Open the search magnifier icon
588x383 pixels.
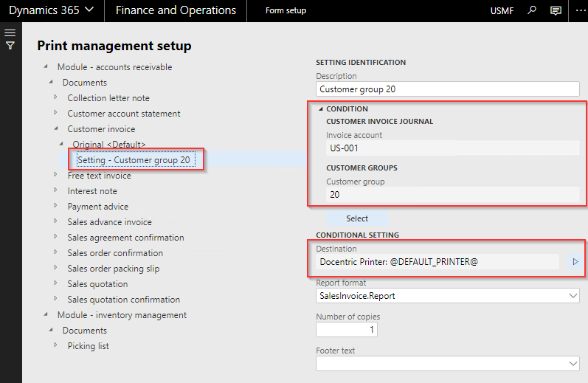coord(532,10)
